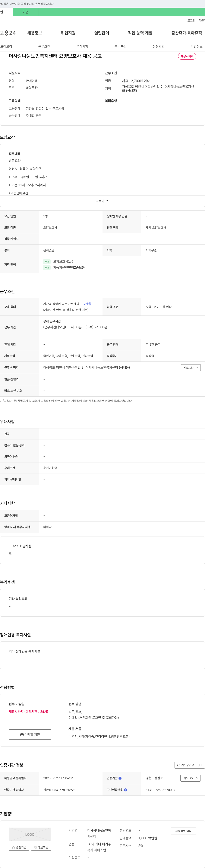
Task: Click the 이메일 지원 button
Action: (x=30, y=735)
